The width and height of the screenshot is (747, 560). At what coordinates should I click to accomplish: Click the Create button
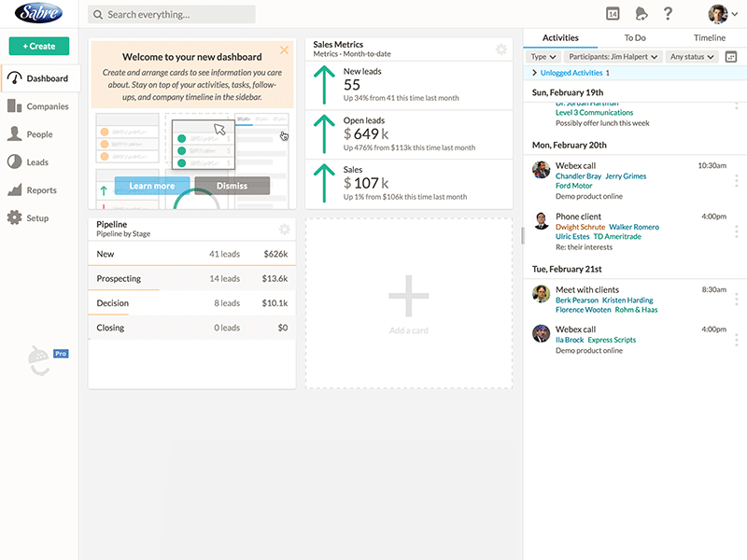tap(39, 46)
